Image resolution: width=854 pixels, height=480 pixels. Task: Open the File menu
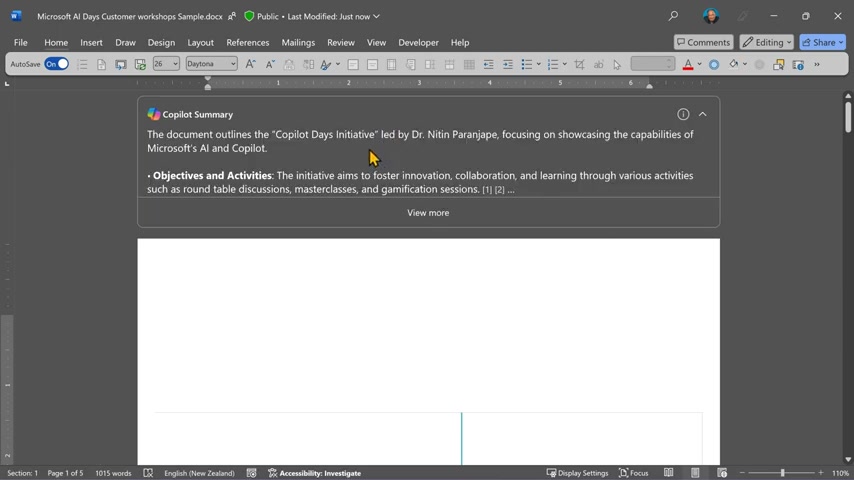[x=21, y=42]
